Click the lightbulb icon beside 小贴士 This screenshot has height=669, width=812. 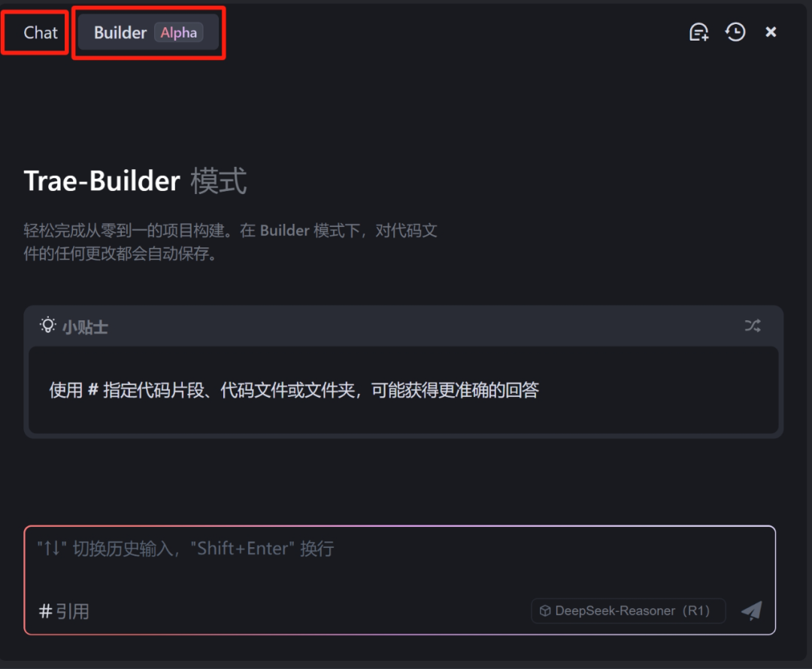point(47,325)
